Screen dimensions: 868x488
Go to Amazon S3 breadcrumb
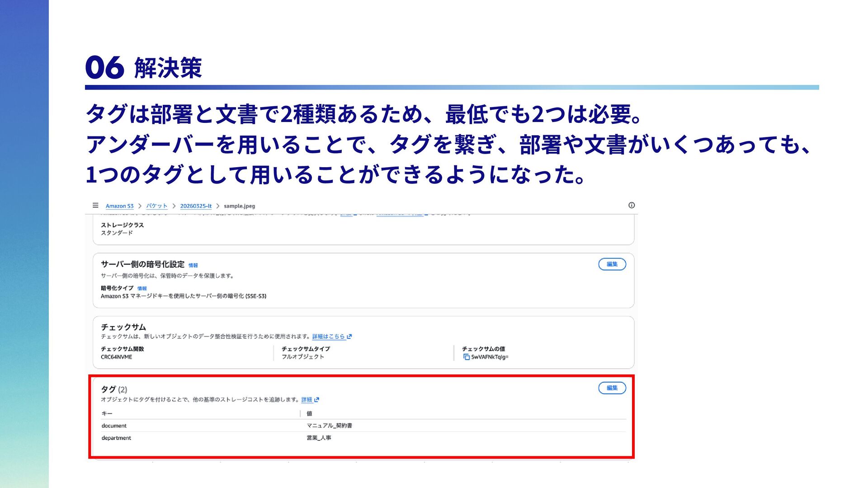pyautogui.click(x=119, y=206)
